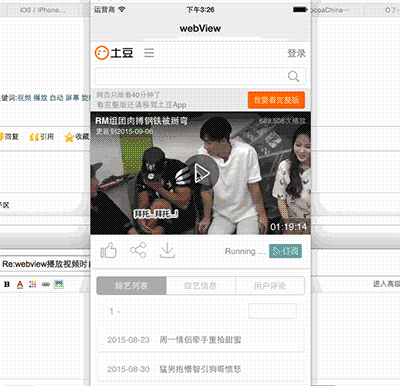Tap the 01:19:14 duration label
The image size is (400, 386).
[x=288, y=227]
